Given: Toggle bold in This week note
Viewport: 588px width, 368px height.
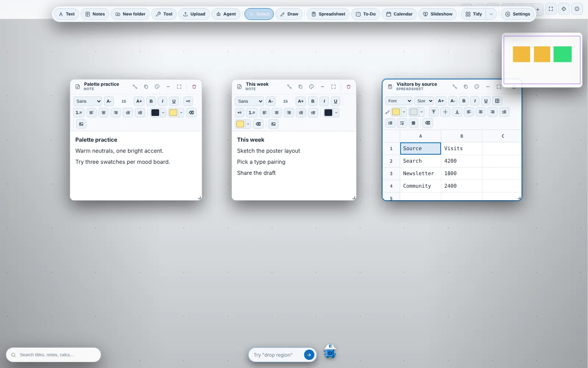Looking at the screenshot, I should pos(313,101).
